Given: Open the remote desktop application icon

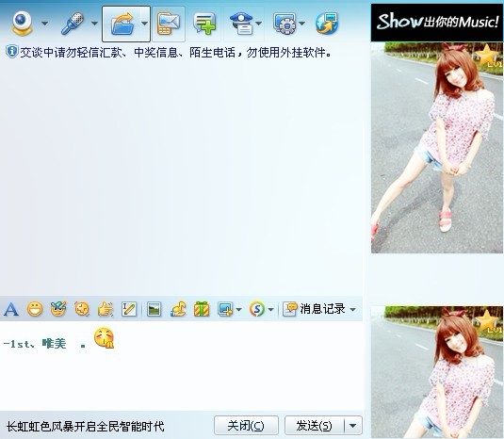Looking at the screenshot, I should pos(285,24).
